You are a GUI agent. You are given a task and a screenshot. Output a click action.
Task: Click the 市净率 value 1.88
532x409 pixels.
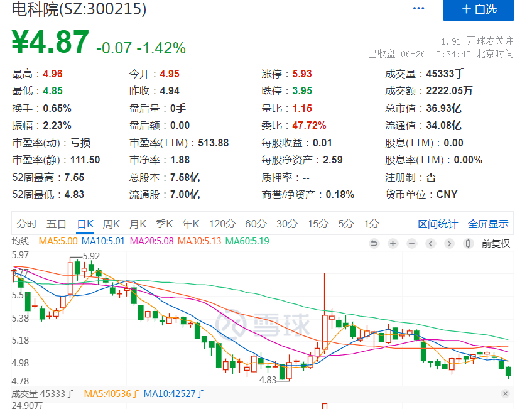tap(180, 160)
